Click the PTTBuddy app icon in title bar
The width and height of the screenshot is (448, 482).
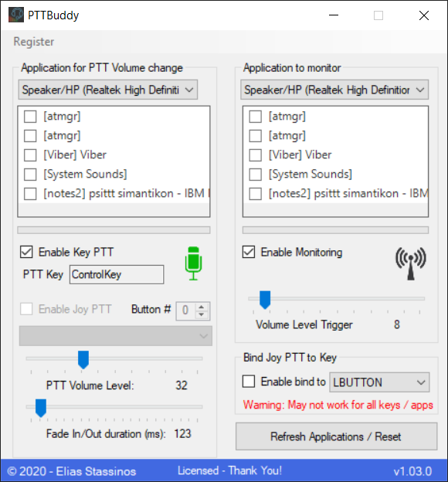pos(16,15)
